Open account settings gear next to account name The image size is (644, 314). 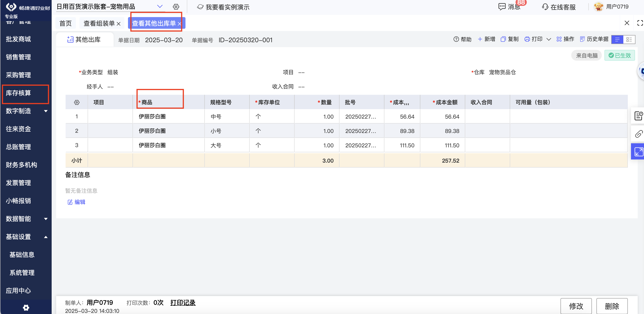coord(176,7)
